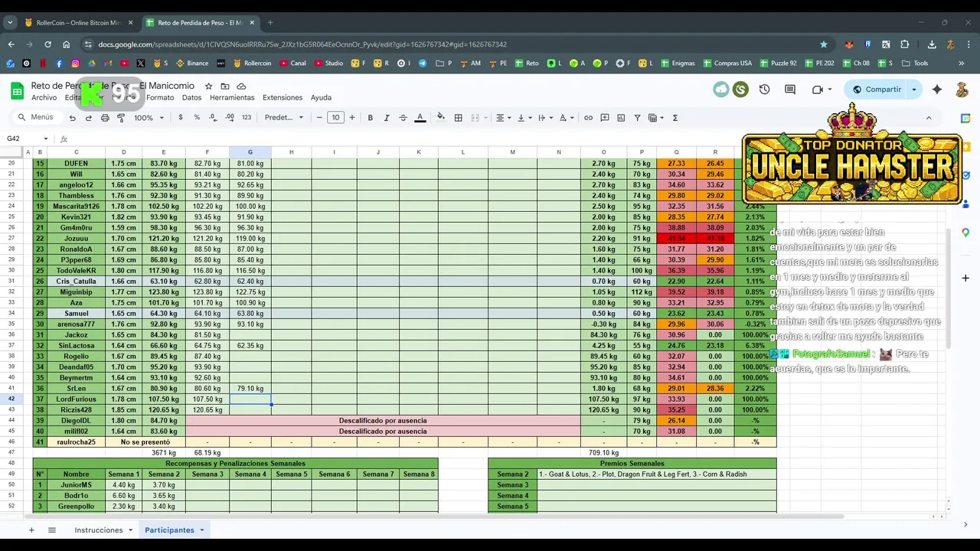Open version history clock icon
The width and height of the screenshot is (980, 551).
click(764, 90)
